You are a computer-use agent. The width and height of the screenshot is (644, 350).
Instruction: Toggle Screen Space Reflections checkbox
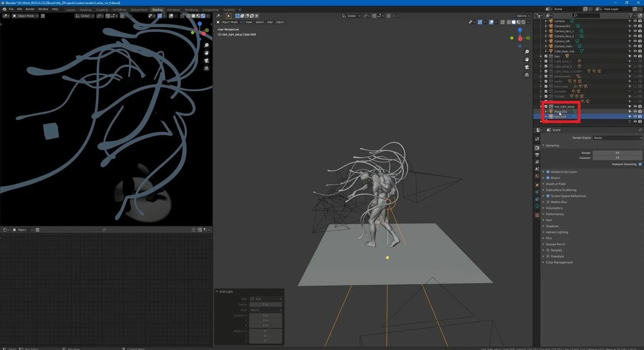pyautogui.click(x=548, y=196)
